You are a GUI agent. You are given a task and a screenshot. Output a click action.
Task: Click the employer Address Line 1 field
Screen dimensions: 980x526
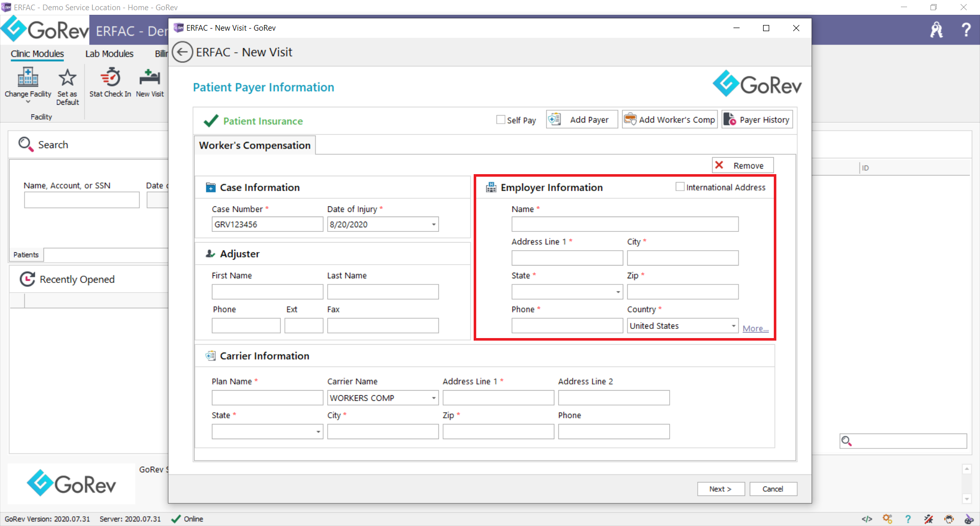(567, 258)
